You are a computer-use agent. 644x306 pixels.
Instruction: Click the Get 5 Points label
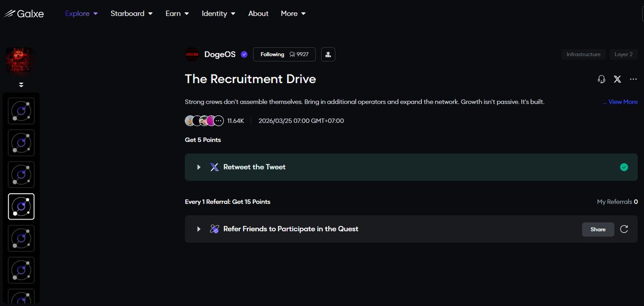coord(203,140)
